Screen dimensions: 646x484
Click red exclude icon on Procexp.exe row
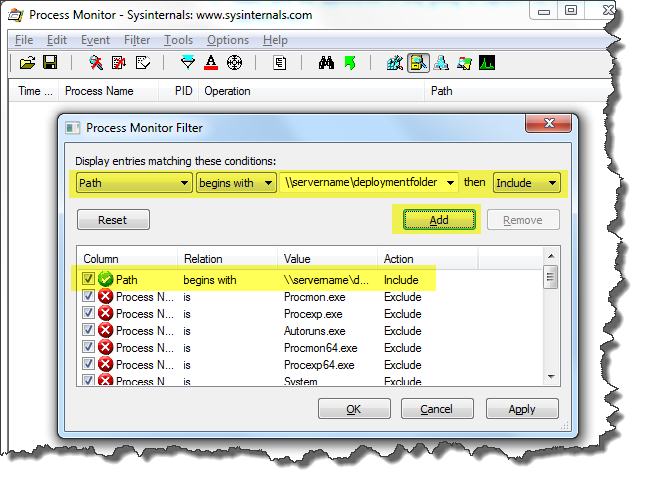tap(105, 313)
